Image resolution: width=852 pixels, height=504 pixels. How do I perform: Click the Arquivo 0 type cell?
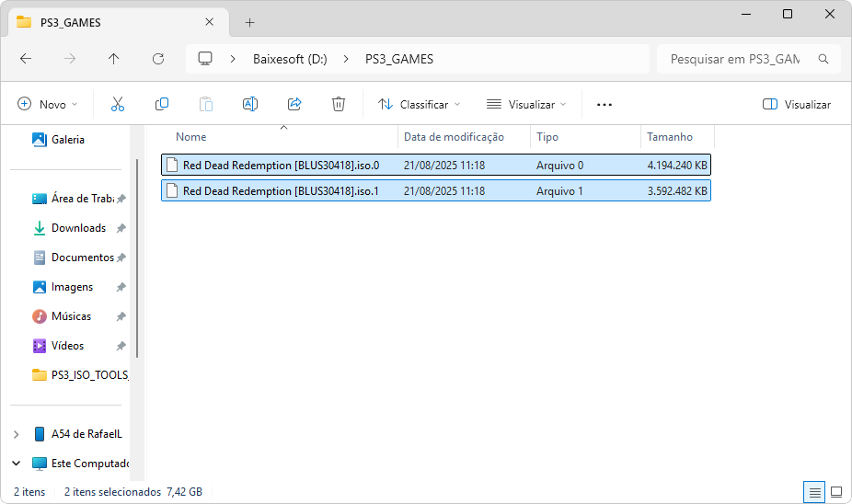pyautogui.click(x=559, y=166)
